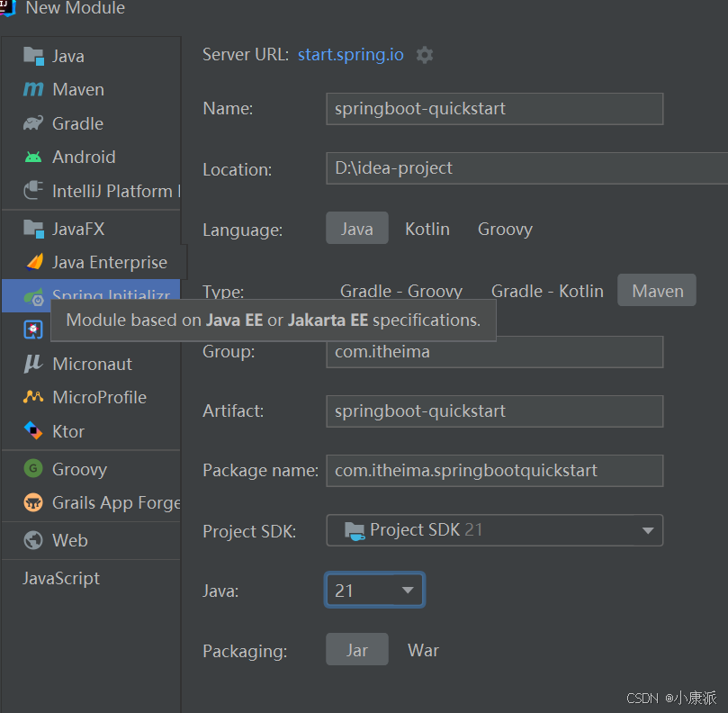The height and width of the screenshot is (713, 728).
Task: Click the Ktor icon
Action: pos(33,430)
